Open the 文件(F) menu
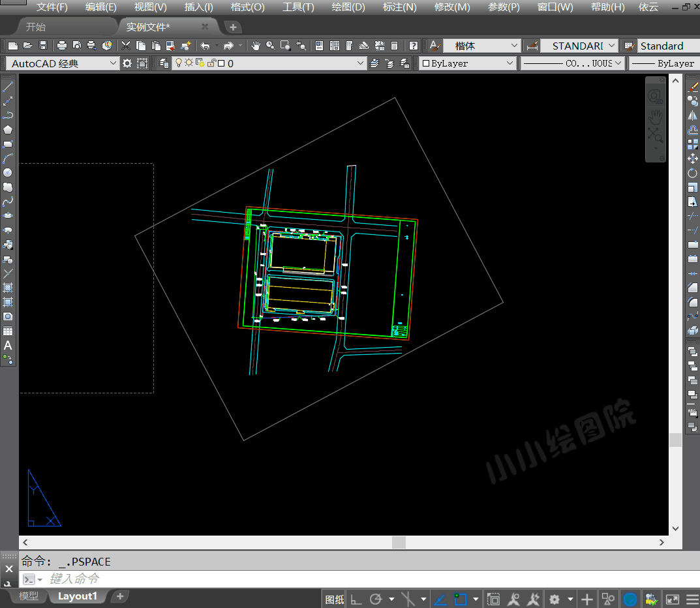The image size is (700, 608). (x=52, y=7)
